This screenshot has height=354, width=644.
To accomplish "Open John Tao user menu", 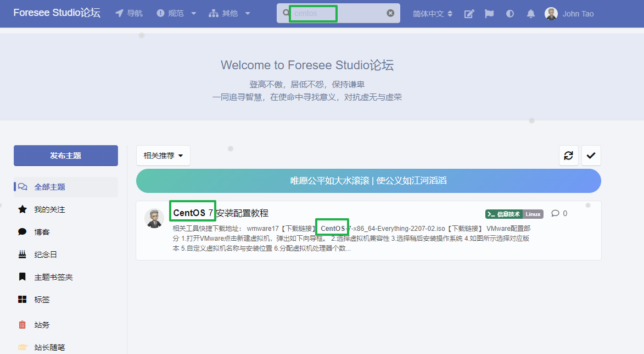I will 569,14.
